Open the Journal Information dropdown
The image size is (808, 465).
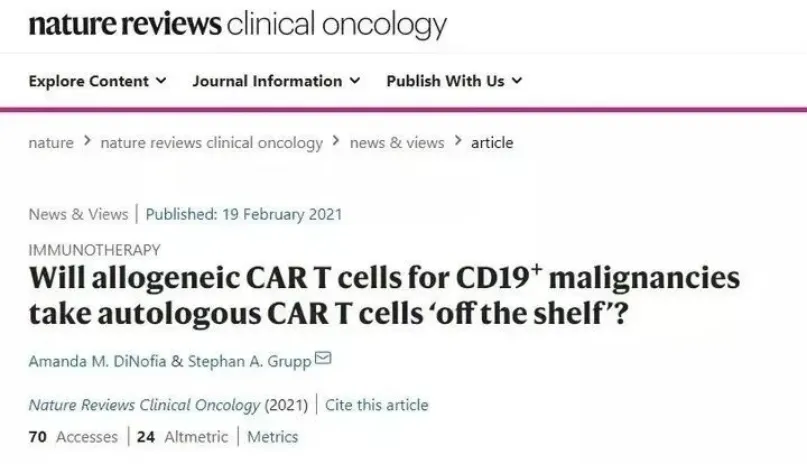276,81
